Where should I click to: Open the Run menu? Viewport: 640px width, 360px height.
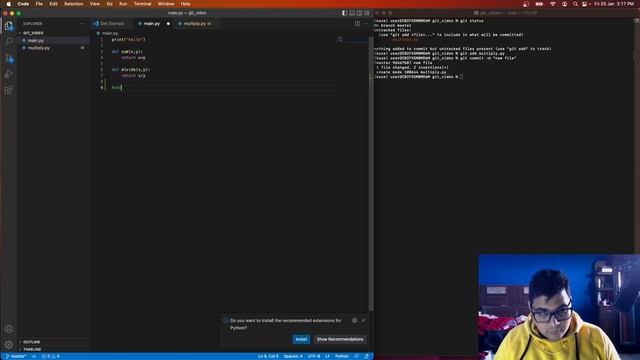click(123, 4)
